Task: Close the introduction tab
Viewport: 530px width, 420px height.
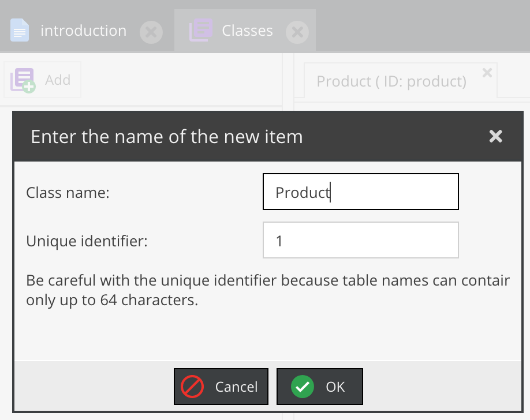Action: pos(151,32)
